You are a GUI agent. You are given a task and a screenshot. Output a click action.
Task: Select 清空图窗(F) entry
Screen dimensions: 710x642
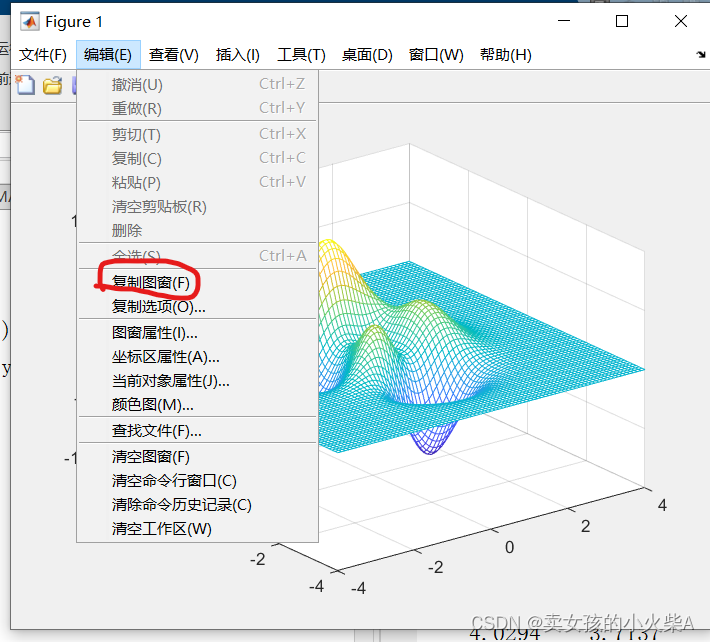197,456
